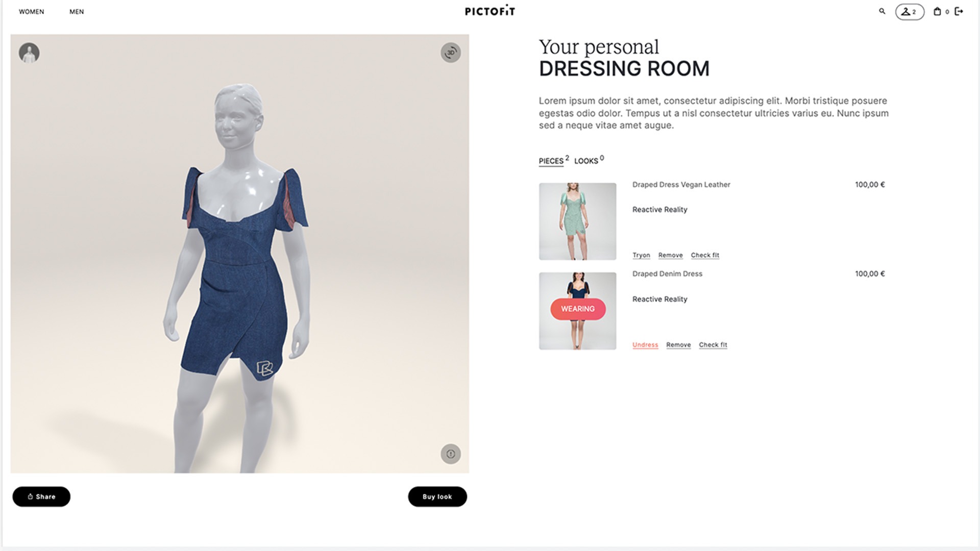
Task: Open the shopping bag cart icon
Action: click(x=937, y=11)
